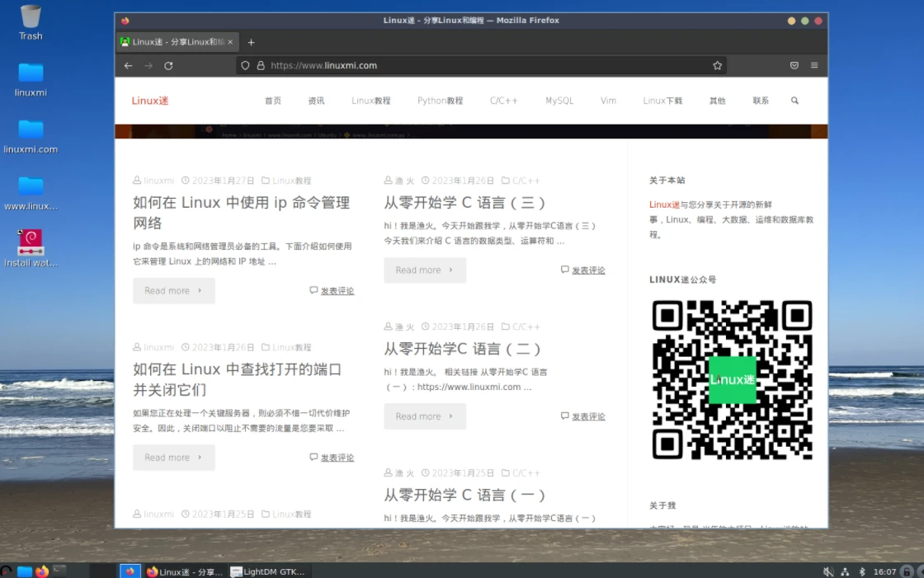This screenshot has width=924, height=578.
Task: Go to the 首页 nav item
Action: (x=272, y=101)
